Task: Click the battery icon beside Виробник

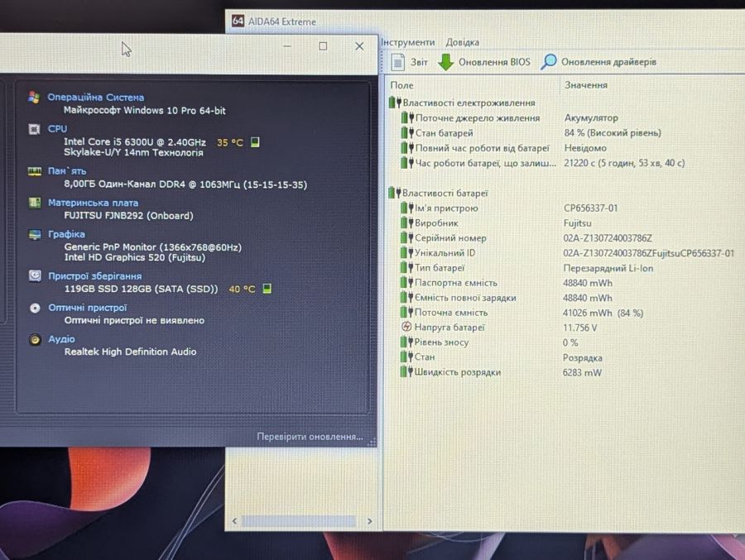Action: 406,223
